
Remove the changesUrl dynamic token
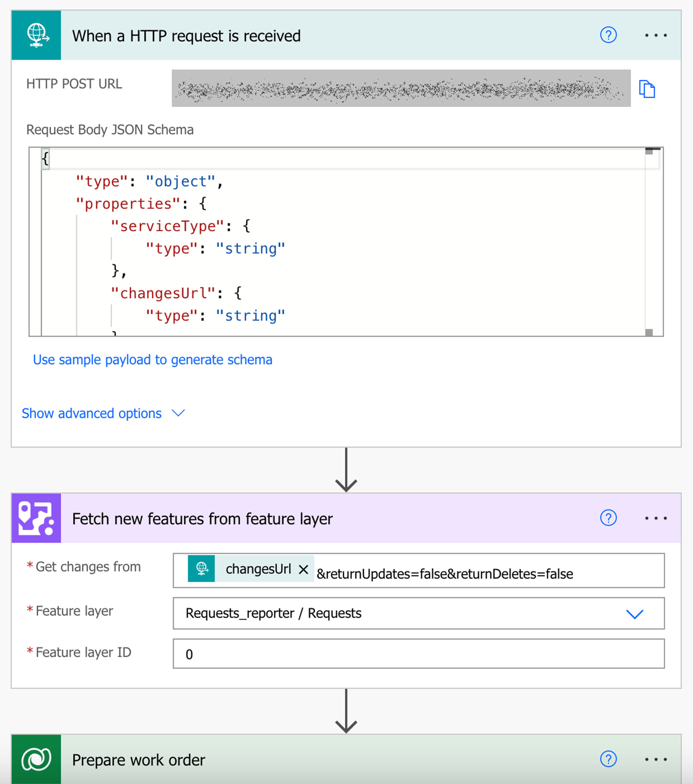[x=303, y=569]
